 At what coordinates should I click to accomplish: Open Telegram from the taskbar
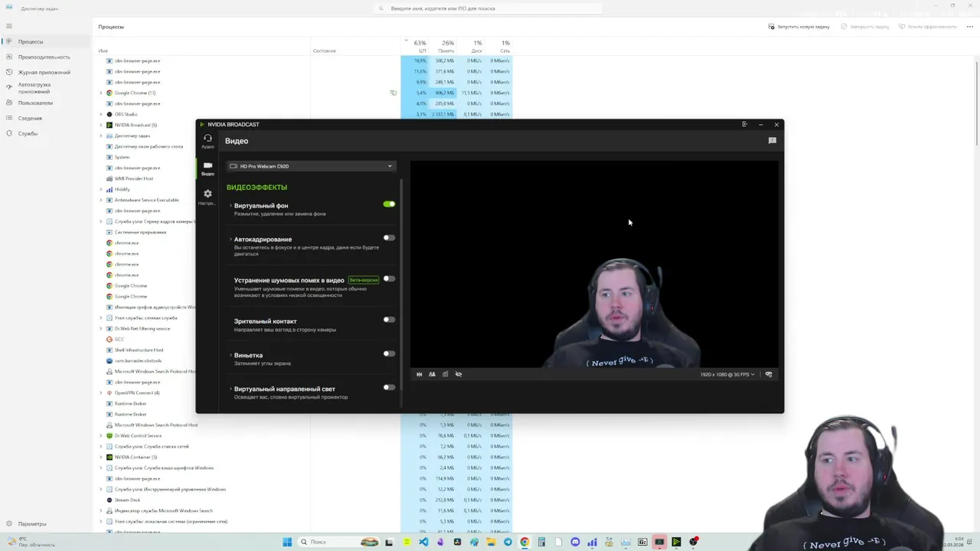508,542
